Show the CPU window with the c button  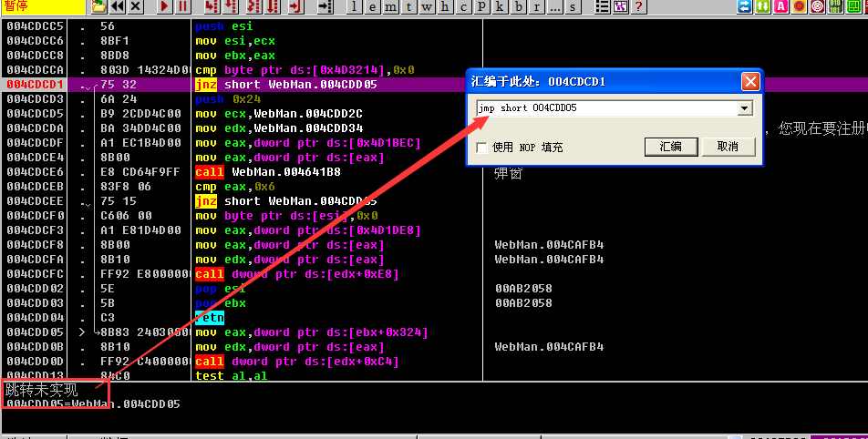(463, 6)
